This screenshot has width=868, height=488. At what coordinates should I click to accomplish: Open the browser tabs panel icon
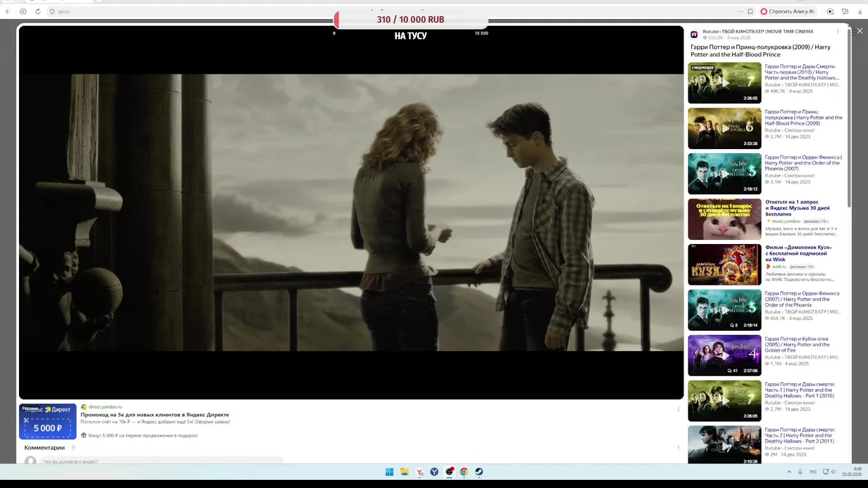(x=845, y=12)
